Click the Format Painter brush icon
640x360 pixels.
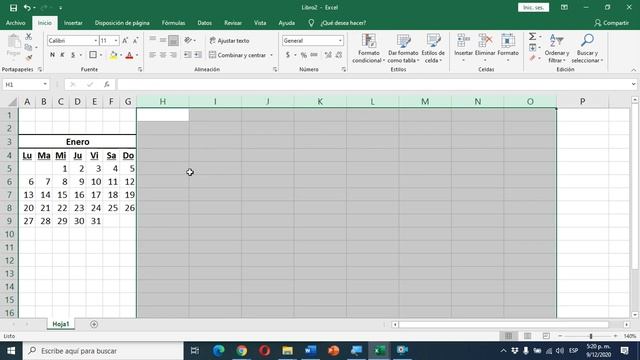pyautogui.click(x=29, y=58)
